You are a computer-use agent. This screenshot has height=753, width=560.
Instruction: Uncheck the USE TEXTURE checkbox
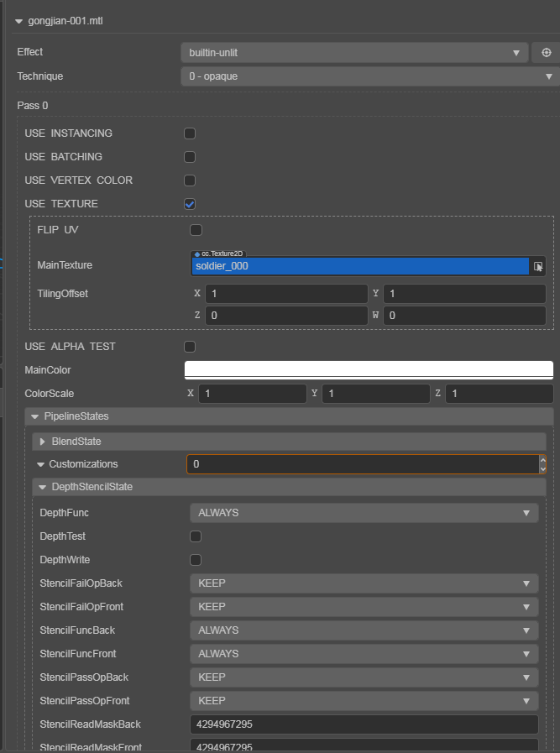click(x=190, y=204)
